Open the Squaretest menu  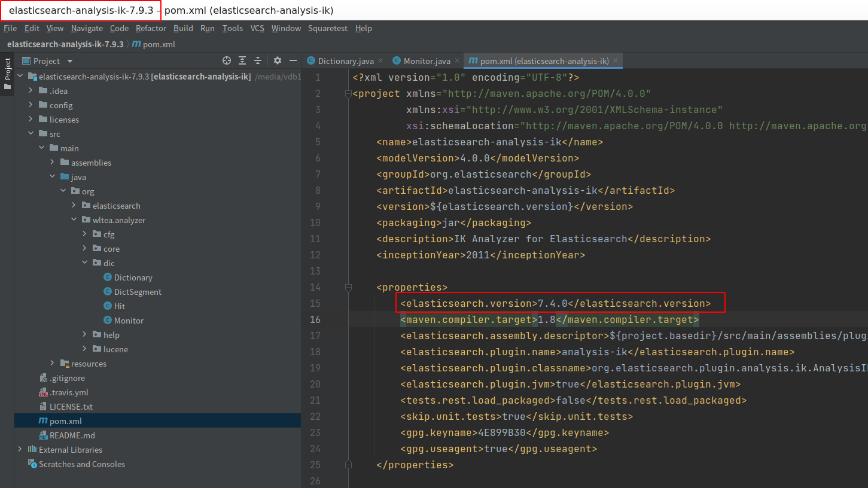328,28
